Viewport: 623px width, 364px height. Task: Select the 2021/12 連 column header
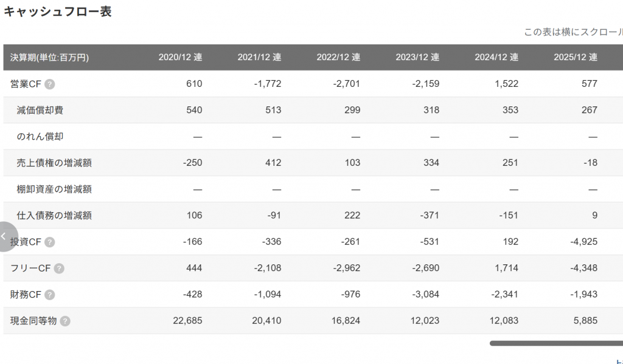click(259, 58)
